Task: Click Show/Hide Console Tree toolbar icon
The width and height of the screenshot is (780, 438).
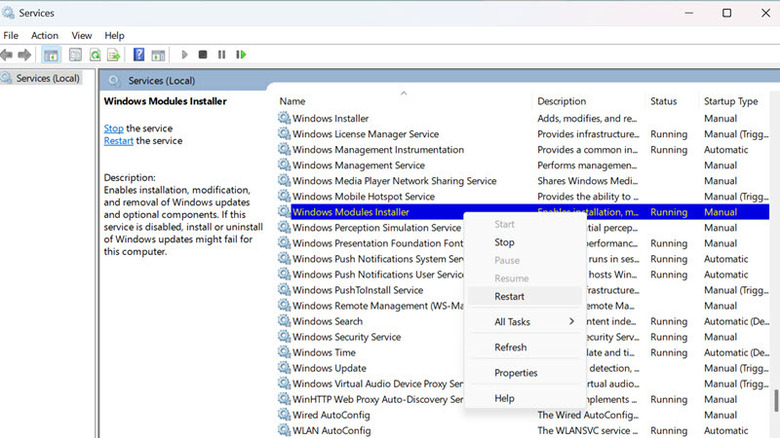Action: [x=51, y=55]
